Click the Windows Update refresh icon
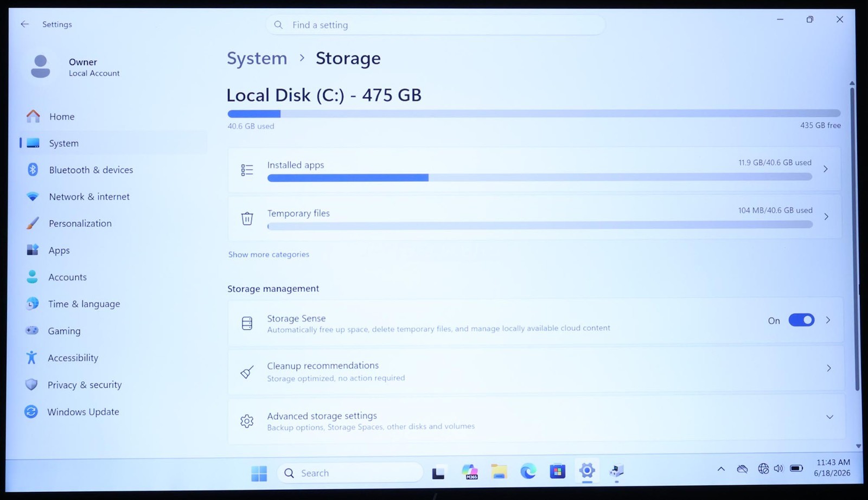 click(x=31, y=412)
